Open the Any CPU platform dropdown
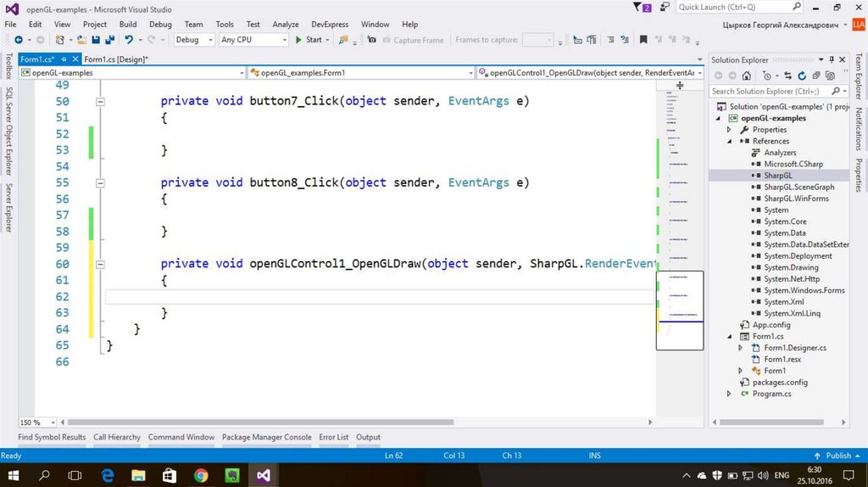Screen dimensions: 868x487 tap(253, 40)
